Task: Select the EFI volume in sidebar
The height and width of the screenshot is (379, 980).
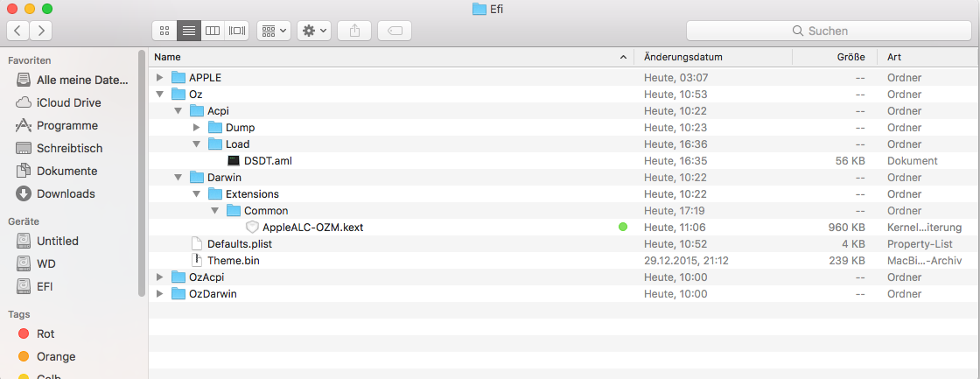Action: [x=35, y=286]
